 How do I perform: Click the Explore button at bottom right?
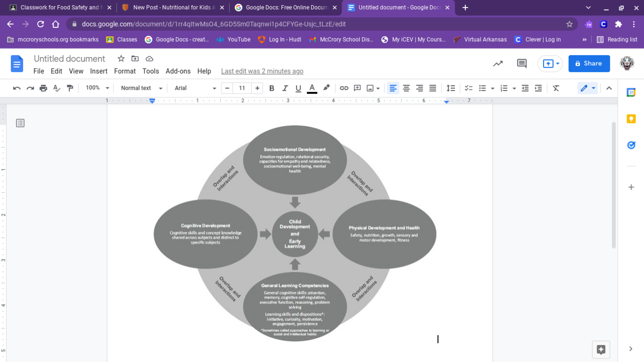pos(601,349)
